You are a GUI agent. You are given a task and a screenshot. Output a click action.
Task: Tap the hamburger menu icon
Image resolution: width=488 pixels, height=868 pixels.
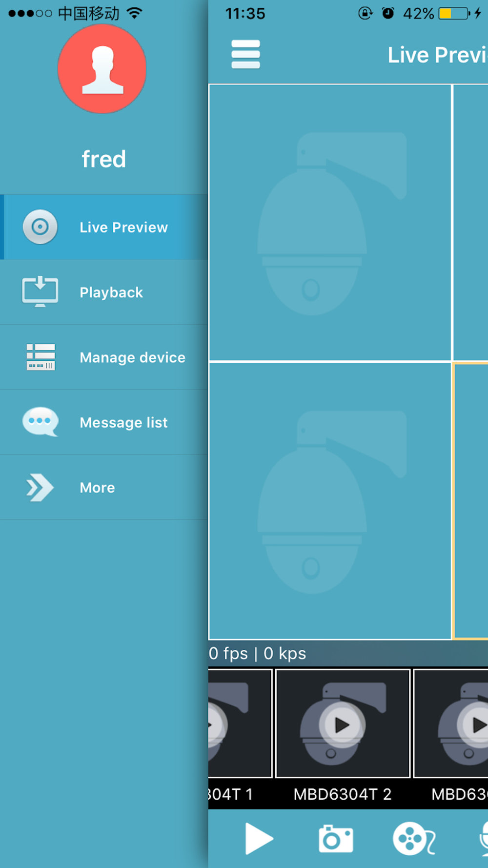[x=245, y=54]
